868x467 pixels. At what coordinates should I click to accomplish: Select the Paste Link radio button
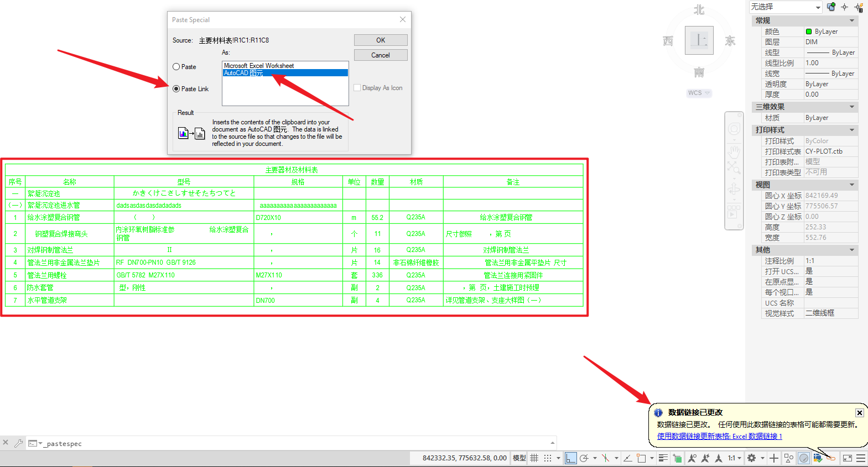pyautogui.click(x=191, y=89)
